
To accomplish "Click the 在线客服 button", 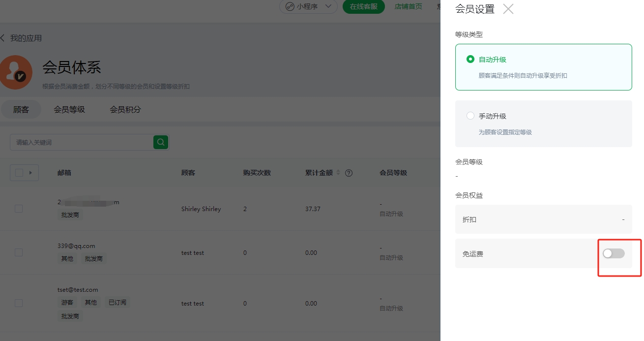I will pyautogui.click(x=363, y=6).
